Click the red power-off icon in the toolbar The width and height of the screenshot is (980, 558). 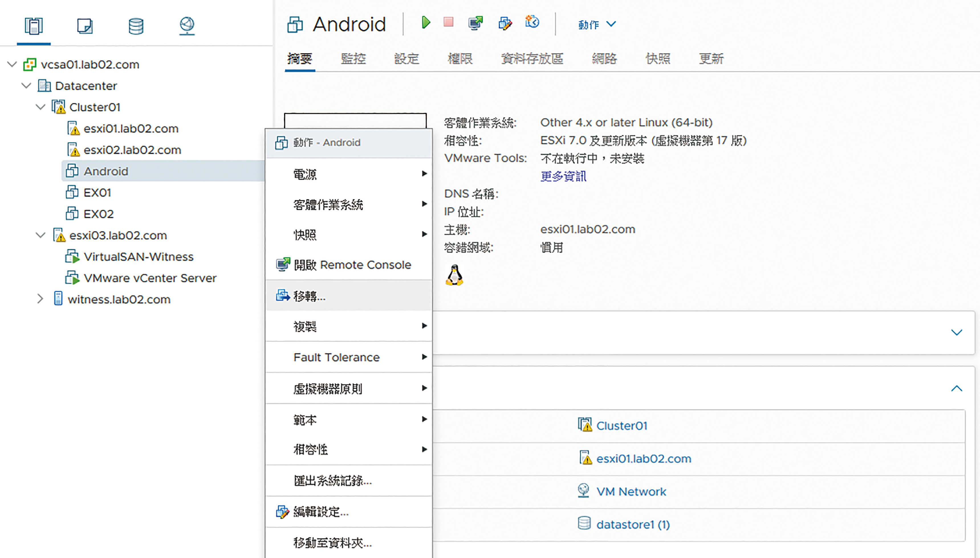[x=448, y=22]
